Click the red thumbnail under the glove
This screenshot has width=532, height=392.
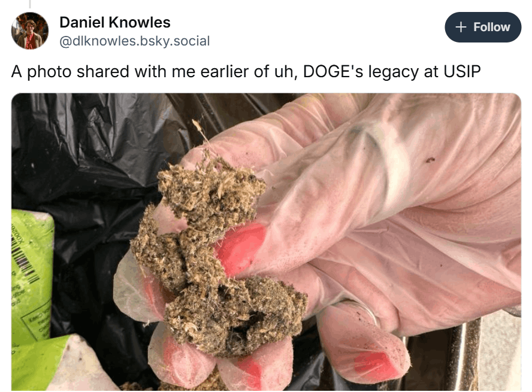coord(240,248)
